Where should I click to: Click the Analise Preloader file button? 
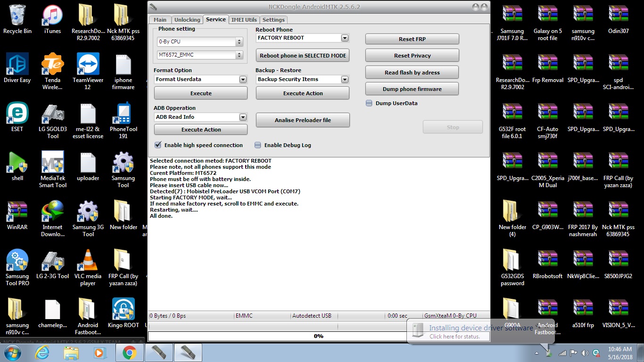click(303, 120)
